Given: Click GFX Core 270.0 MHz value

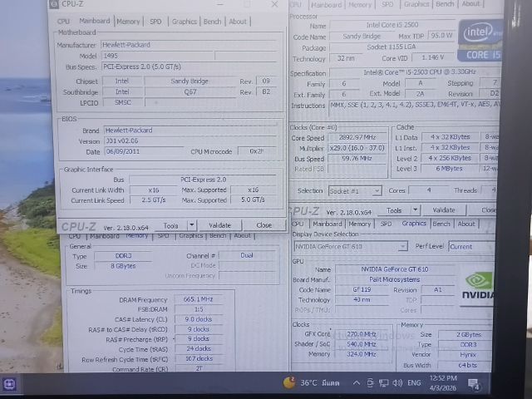Looking at the screenshot, I should 362,334.
